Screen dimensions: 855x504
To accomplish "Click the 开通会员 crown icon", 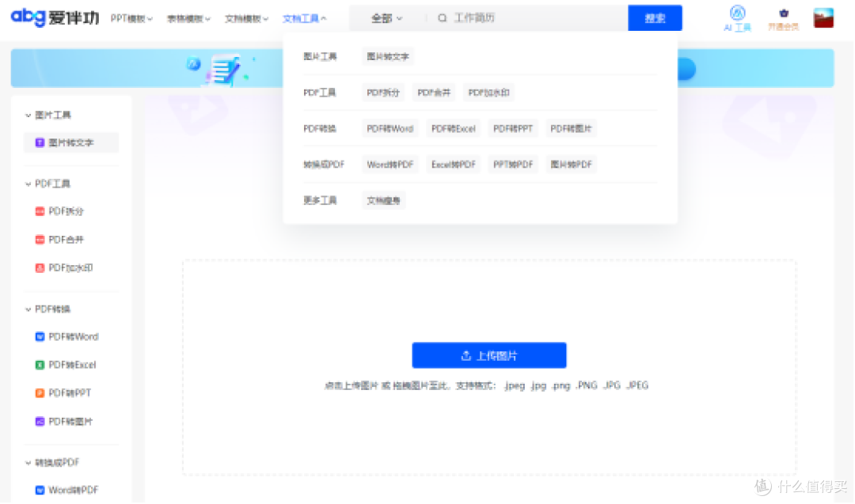I will point(784,13).
